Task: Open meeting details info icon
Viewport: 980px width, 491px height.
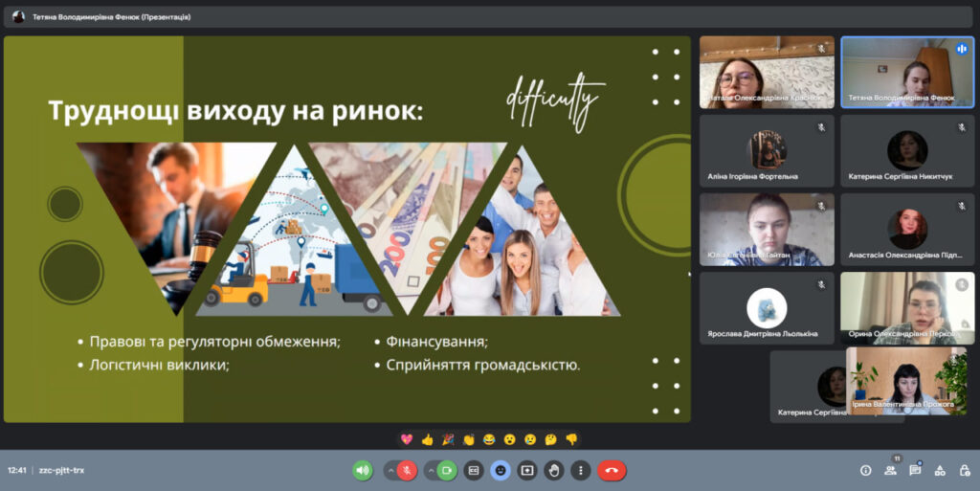Action: 865,470
